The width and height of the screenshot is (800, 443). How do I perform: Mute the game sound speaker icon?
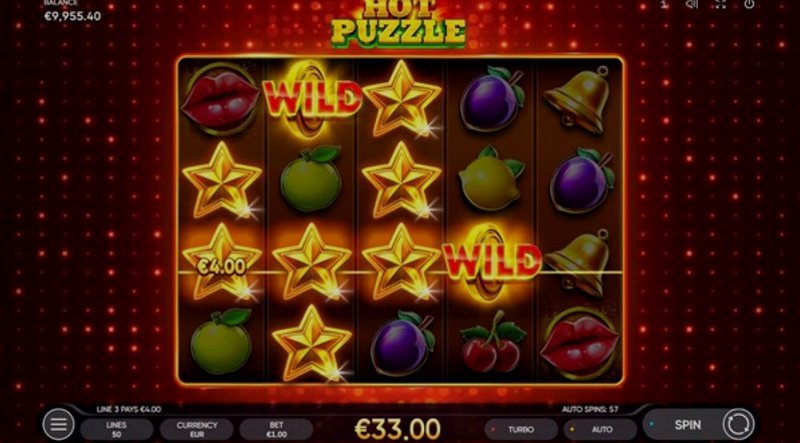click(691, 4)
